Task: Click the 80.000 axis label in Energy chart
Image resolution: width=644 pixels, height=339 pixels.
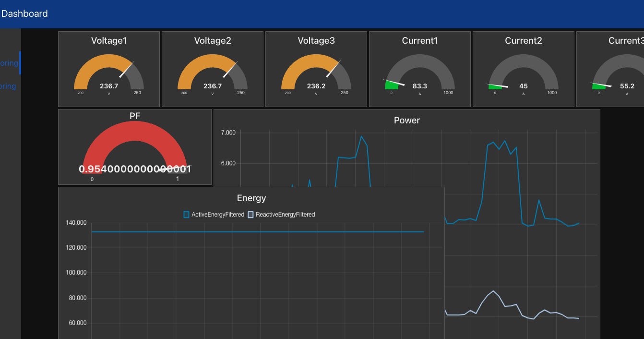Action: pyautogui.click(x=78, y=298)
